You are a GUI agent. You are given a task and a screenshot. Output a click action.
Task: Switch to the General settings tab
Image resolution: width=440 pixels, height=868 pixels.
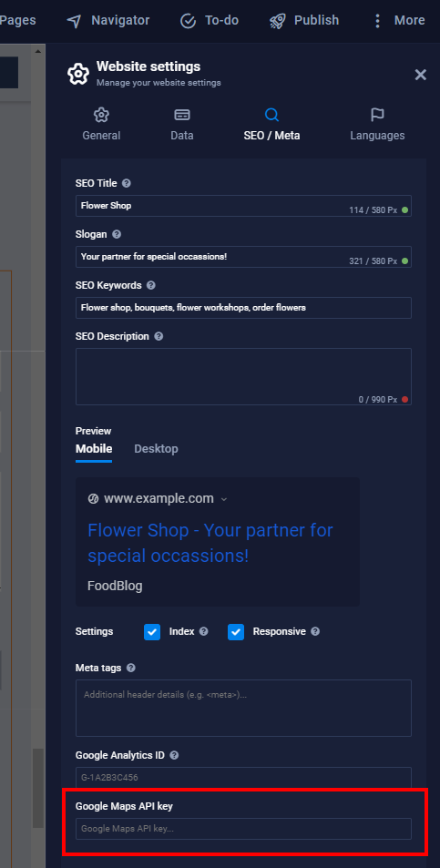pos(101,125)
